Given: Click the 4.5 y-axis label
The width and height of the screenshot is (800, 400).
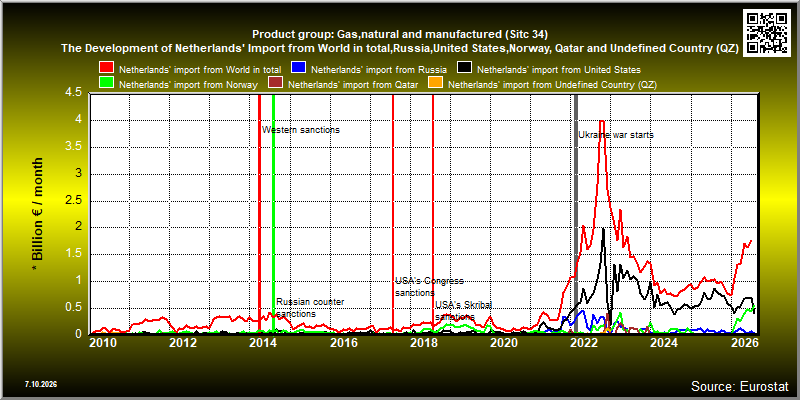Looking at the screenshot, I should point(71,93).
